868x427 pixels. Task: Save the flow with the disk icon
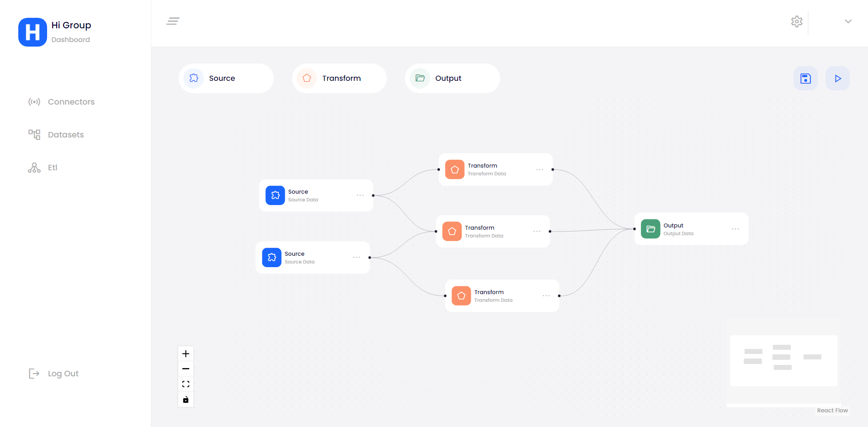click(805, 79)
